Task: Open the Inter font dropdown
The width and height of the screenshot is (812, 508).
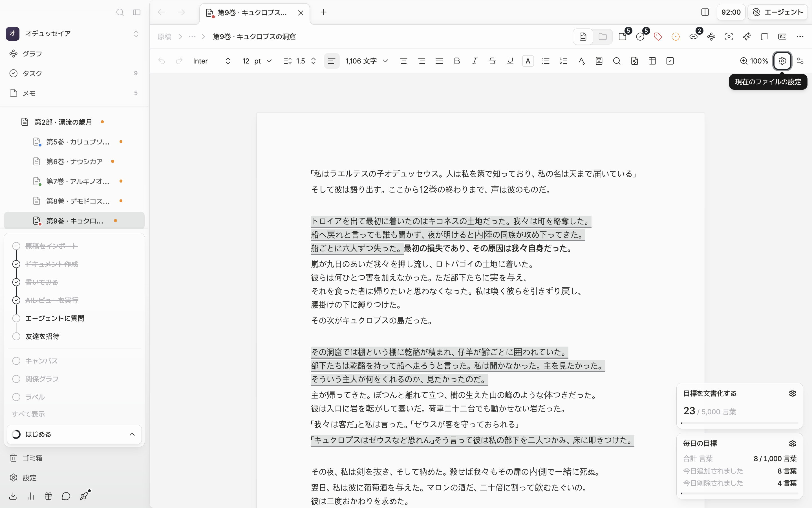Action: pyautogui.click(x=212, y=61)
